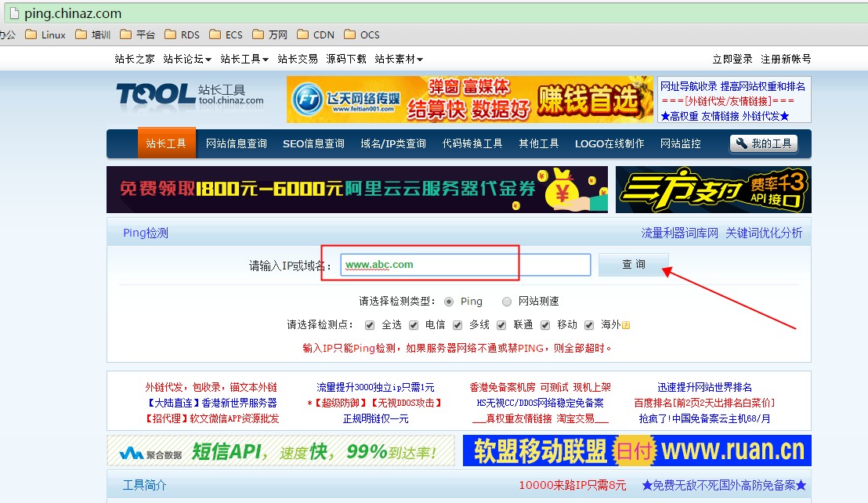
Task: Toggle the 全选 checkbox
Action: coord(370,325)
